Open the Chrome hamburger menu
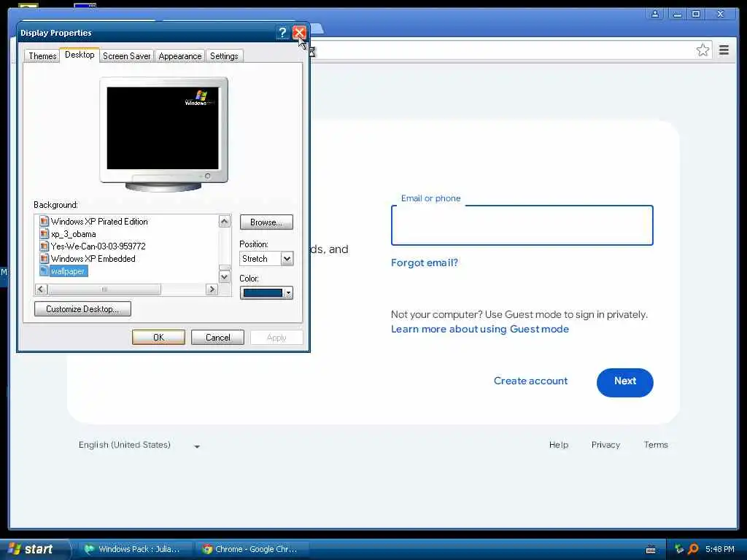 coord(724,50)
